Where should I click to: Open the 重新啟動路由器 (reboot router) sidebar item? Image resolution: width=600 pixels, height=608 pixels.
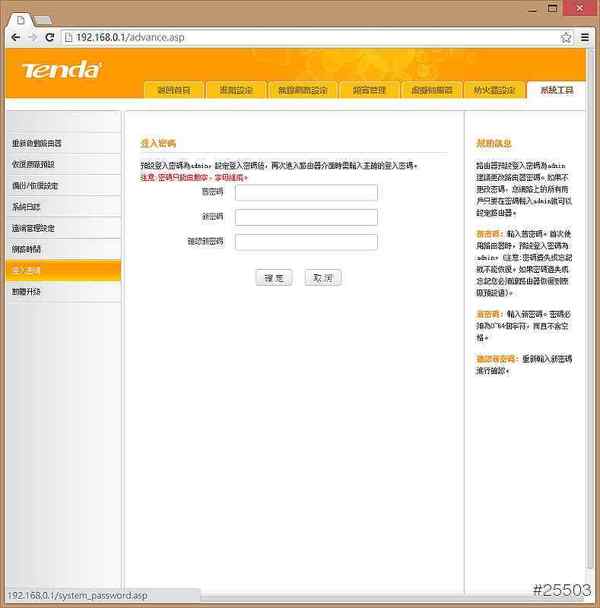(64, 143)
